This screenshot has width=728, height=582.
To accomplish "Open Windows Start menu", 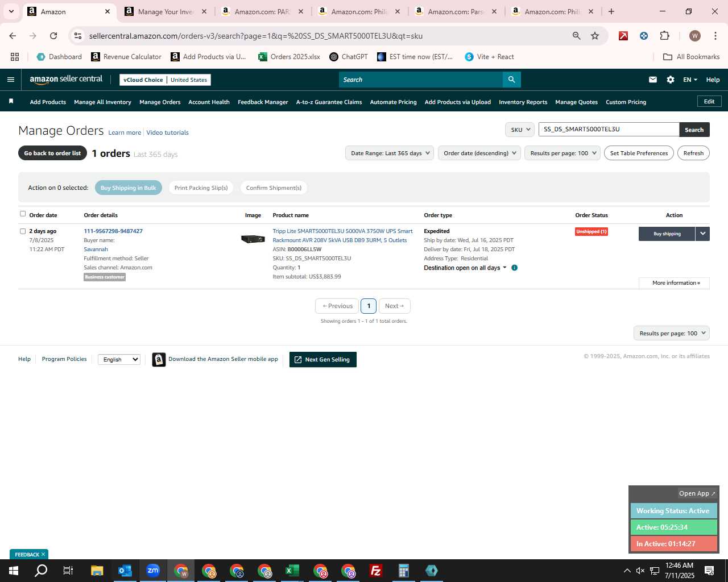I will click(x=14, y=571).
